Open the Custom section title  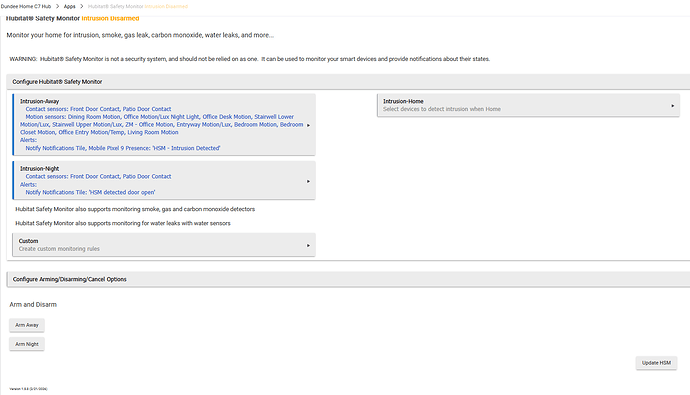pos(28,241)
